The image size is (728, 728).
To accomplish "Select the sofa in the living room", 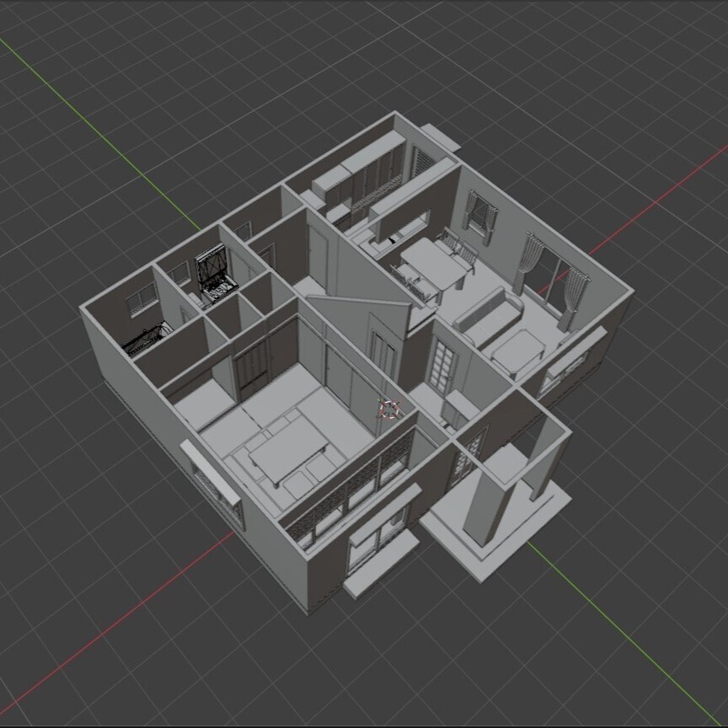I will click(489, 316).
